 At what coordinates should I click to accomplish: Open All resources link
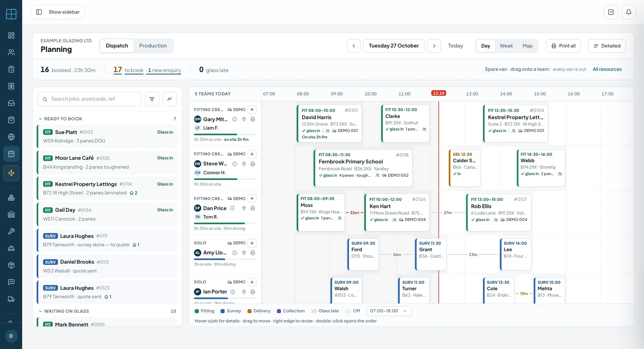tap(607, 69)
